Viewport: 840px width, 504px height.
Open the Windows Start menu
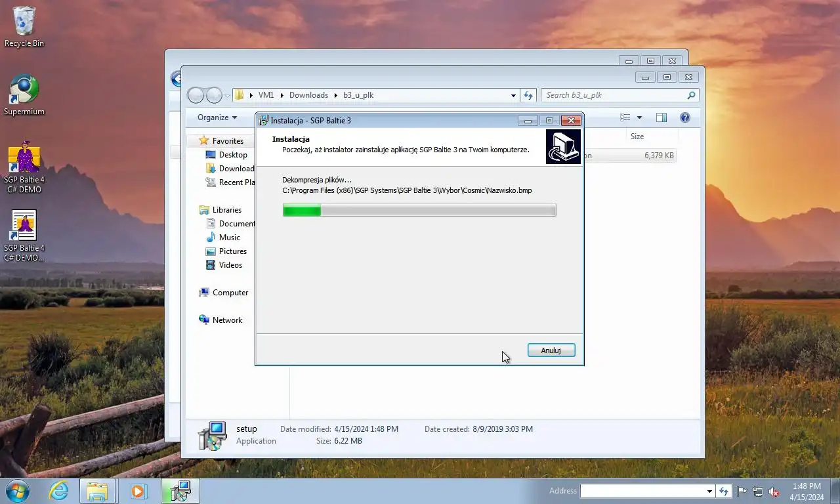pos(17,491)
